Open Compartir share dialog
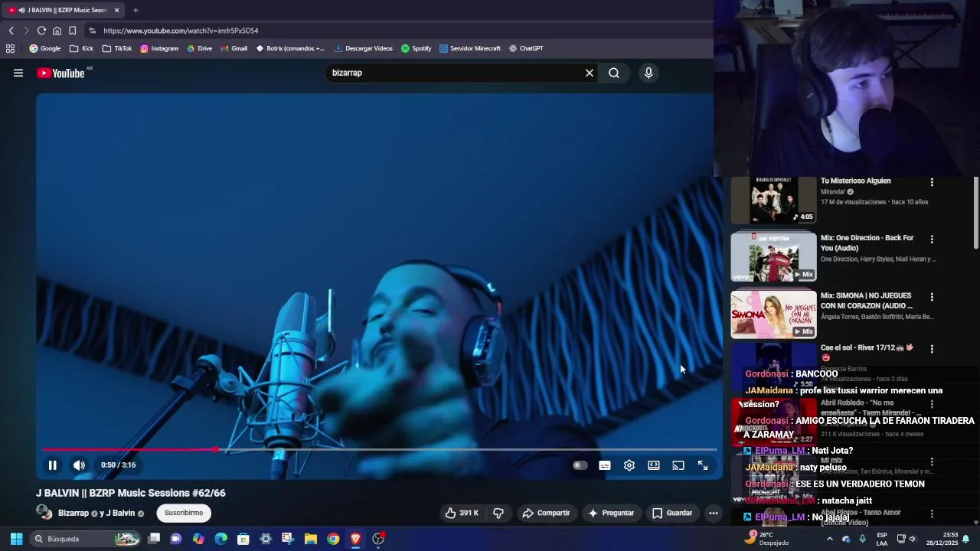The width and height of the screenshot is (980, 551). point(546,513)
